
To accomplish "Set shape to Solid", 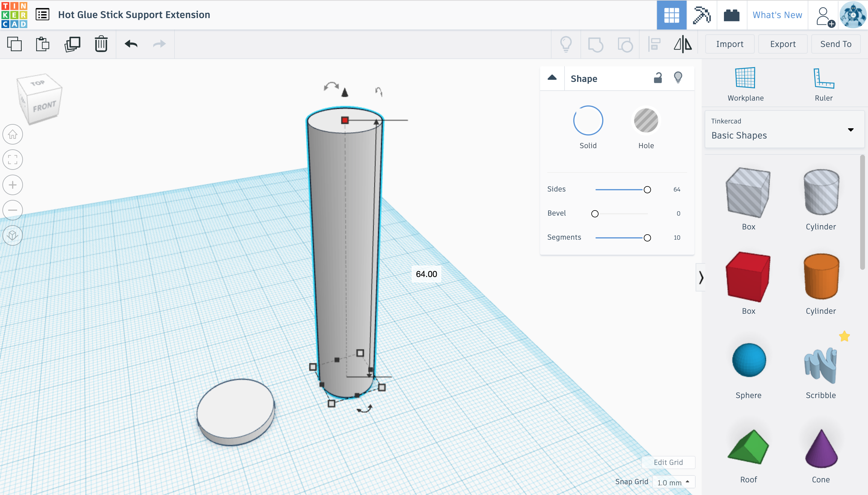I will 588,121.
